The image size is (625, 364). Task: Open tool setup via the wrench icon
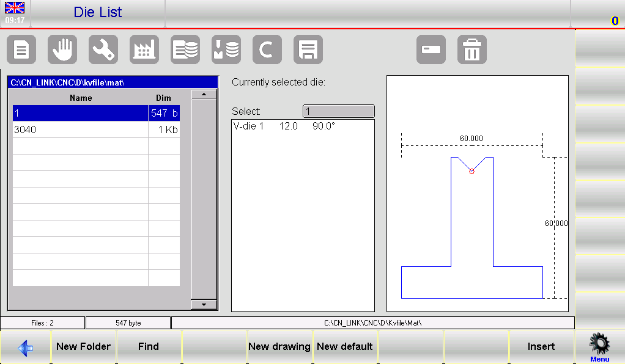[103, 49]
